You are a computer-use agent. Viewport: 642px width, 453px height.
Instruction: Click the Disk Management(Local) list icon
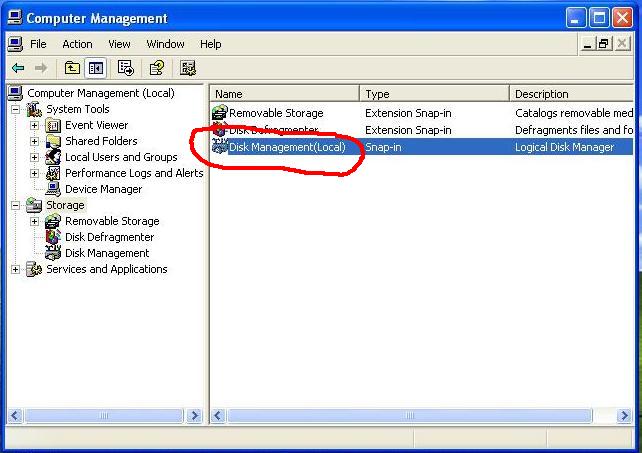219,147
